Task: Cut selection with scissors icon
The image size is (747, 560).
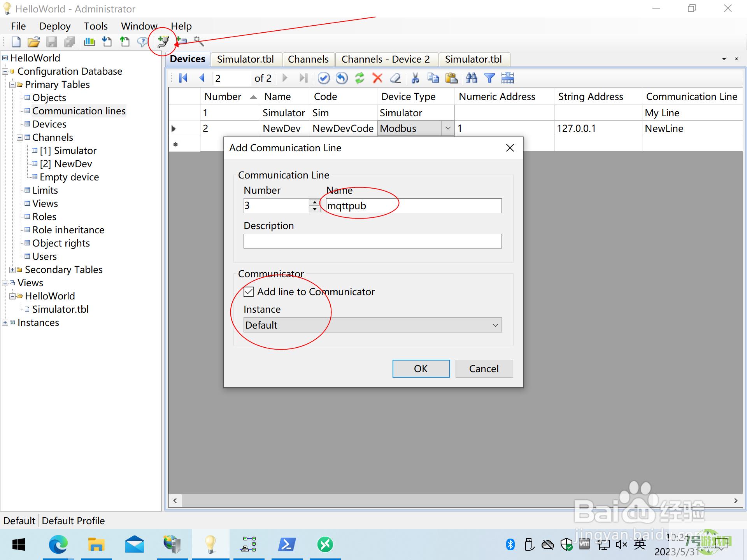Action: (x=415, y=78)
